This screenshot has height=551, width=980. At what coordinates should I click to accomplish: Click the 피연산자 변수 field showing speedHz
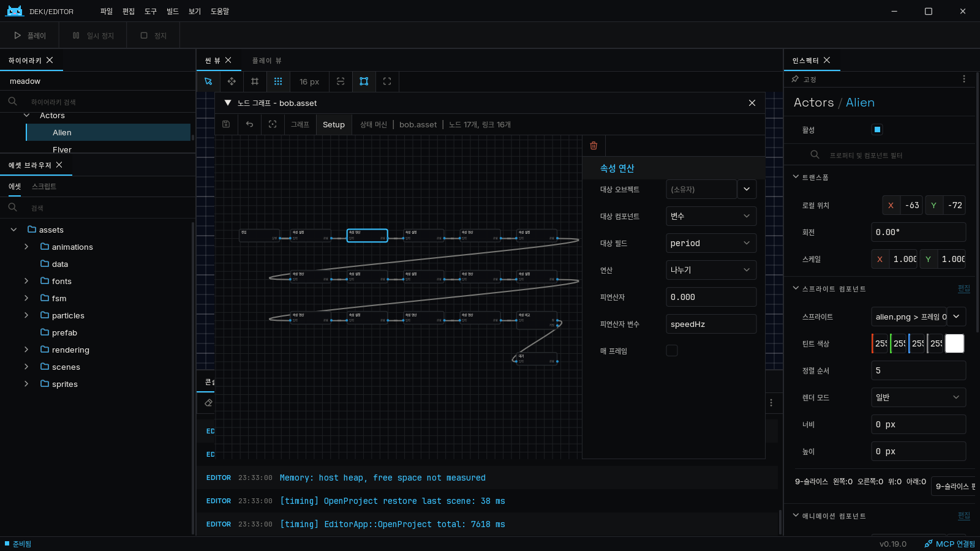[711, 324]
